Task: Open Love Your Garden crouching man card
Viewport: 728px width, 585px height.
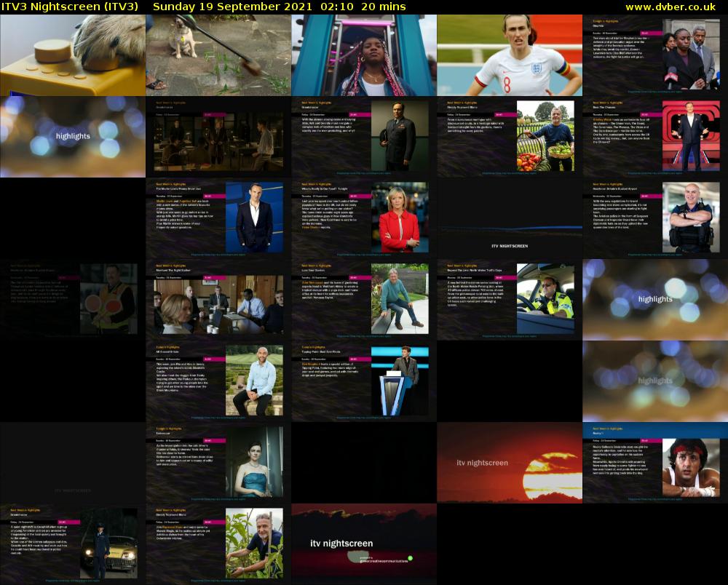Action: click(364, 300)
